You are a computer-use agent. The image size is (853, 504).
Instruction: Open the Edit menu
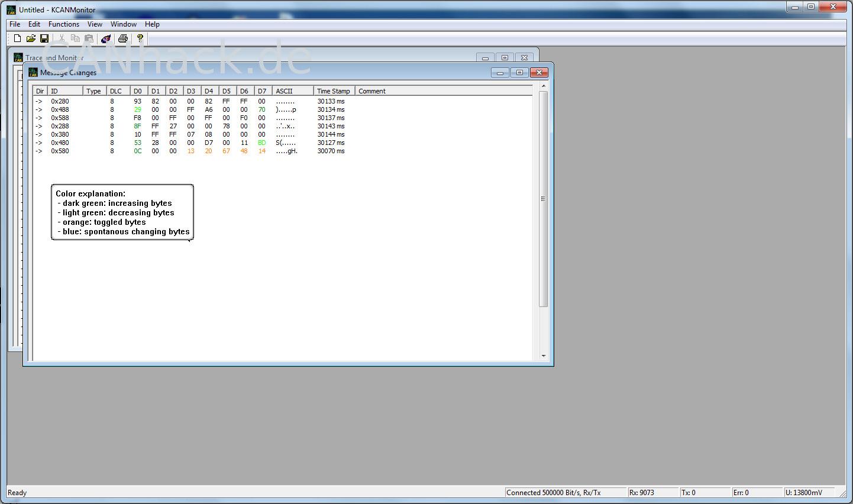coord(34,24)
